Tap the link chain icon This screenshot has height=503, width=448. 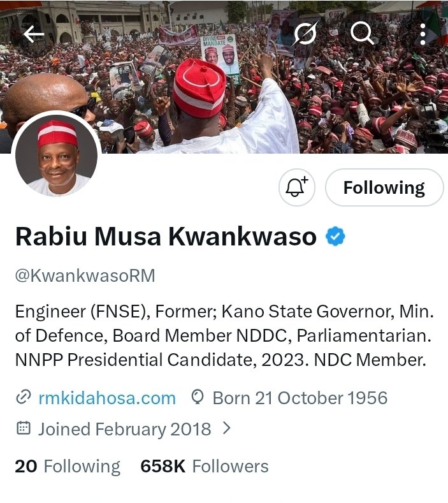(24, 397)
